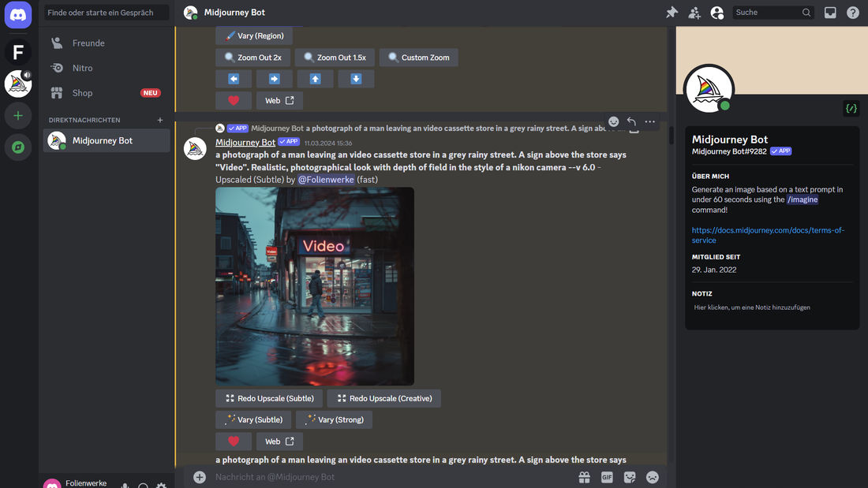Open Nitro in sidebar
This screenshot has width=868, height=488.
point(107,68)
